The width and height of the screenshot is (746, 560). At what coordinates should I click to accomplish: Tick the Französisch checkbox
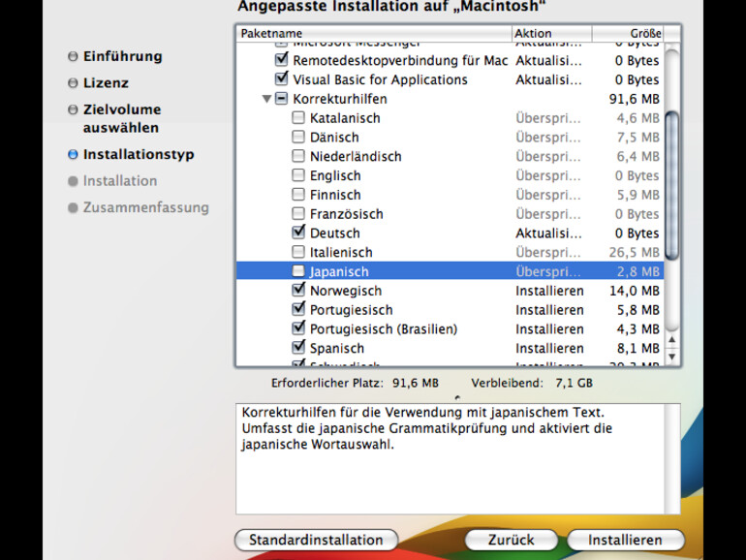click(298, 213)
